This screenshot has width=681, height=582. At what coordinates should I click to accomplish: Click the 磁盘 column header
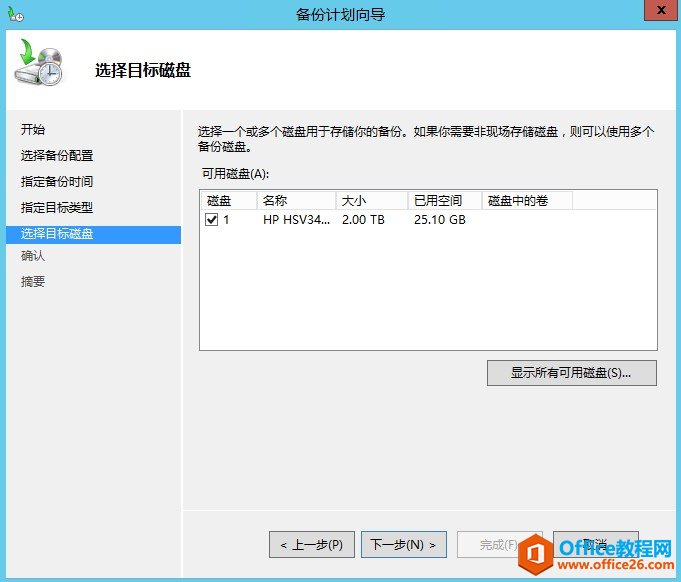click(228, 201)
